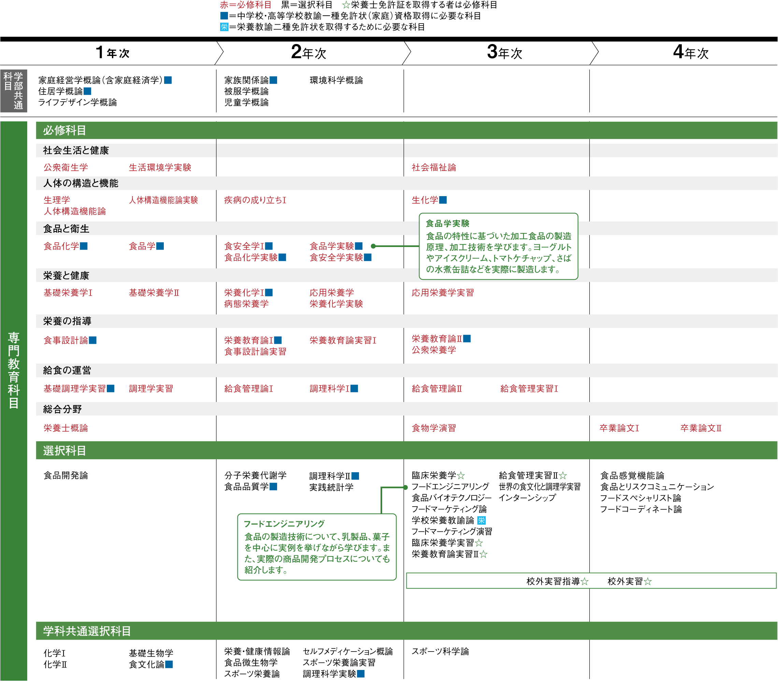Select the course 食品微生物学
Viewport: 778px width, 700px height.
point(251,663)
